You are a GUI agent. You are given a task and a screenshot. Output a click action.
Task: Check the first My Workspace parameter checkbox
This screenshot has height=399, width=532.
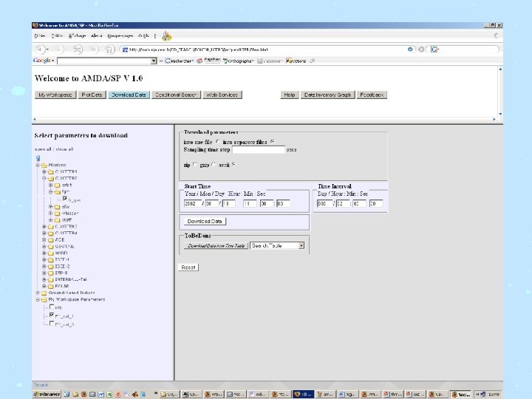click(52, 307)
